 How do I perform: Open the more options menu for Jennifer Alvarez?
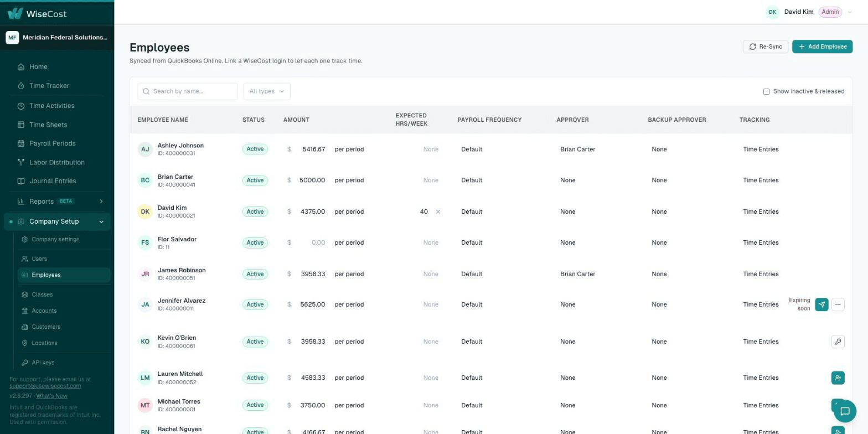click(x=838, y=304)
